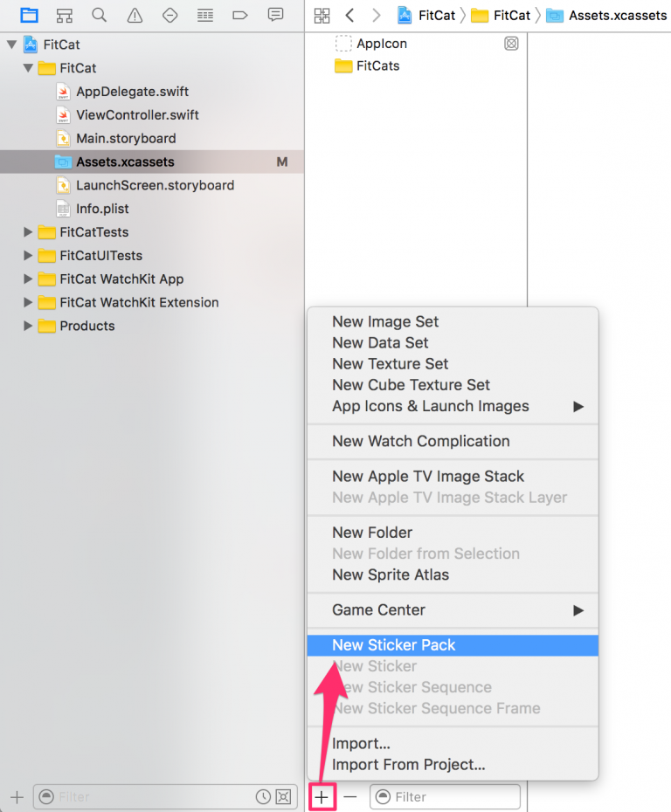This screenshot has height=812, width=671.
Task: Open the Test navigator diamond icon
Action: click(x=170, y=15)
